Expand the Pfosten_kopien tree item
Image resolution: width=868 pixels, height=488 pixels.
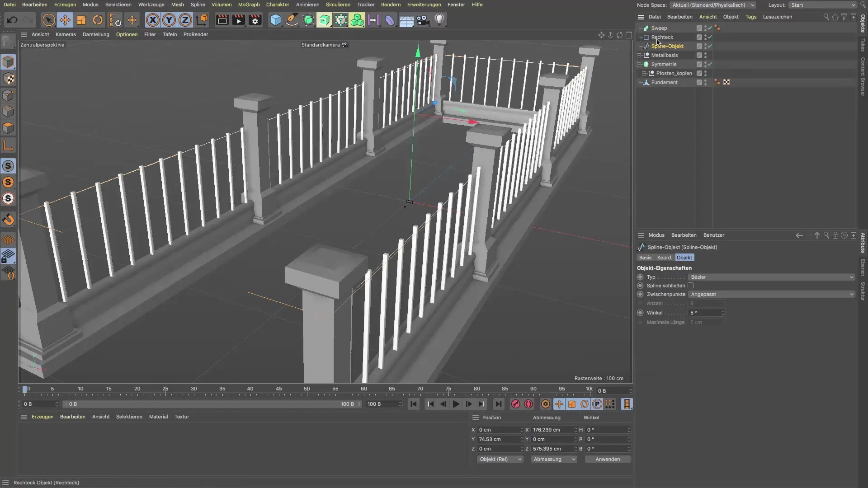click(644, 73)
